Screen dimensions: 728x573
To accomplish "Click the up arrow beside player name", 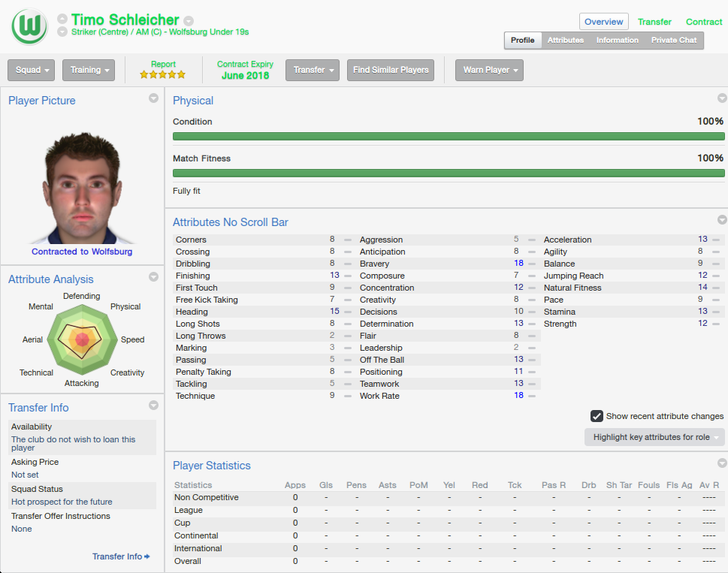I will point(62,19).
